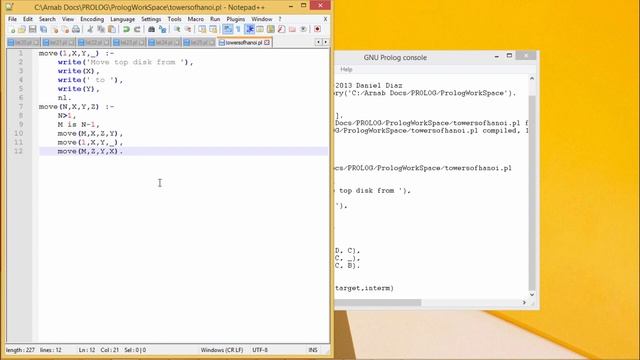Open Find with the binoculars icon

(x=151, y=29)
